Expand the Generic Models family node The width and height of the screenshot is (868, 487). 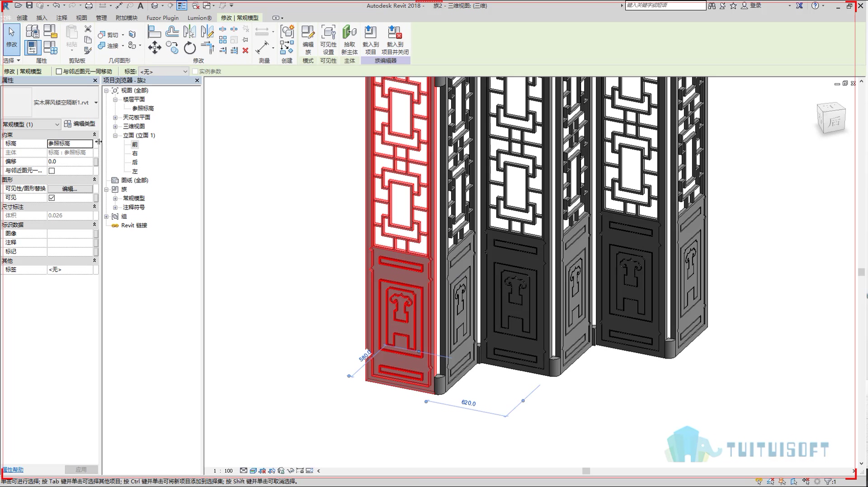click(115, 198)
